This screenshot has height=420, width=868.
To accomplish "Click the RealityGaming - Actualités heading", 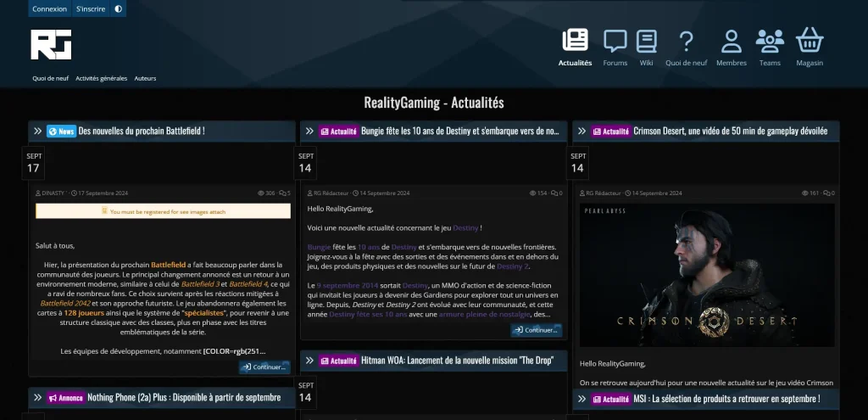I will [x=434, y=103].
